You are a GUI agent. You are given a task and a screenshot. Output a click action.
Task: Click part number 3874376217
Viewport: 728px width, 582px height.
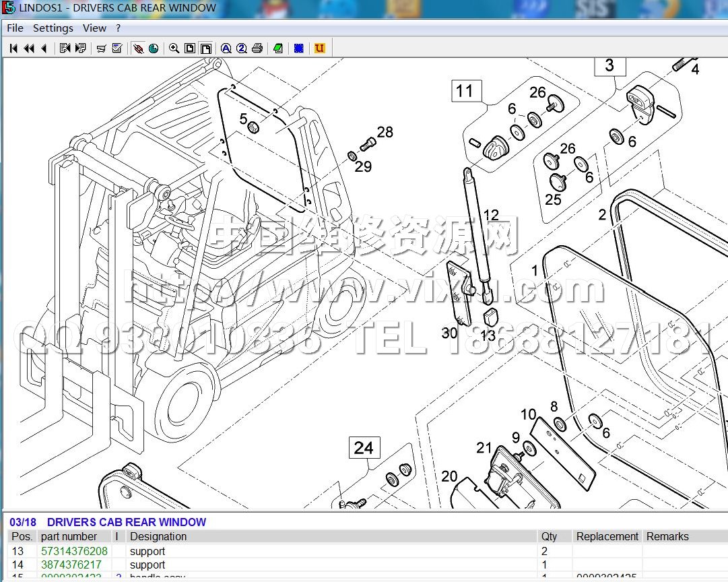coord(71,564)
